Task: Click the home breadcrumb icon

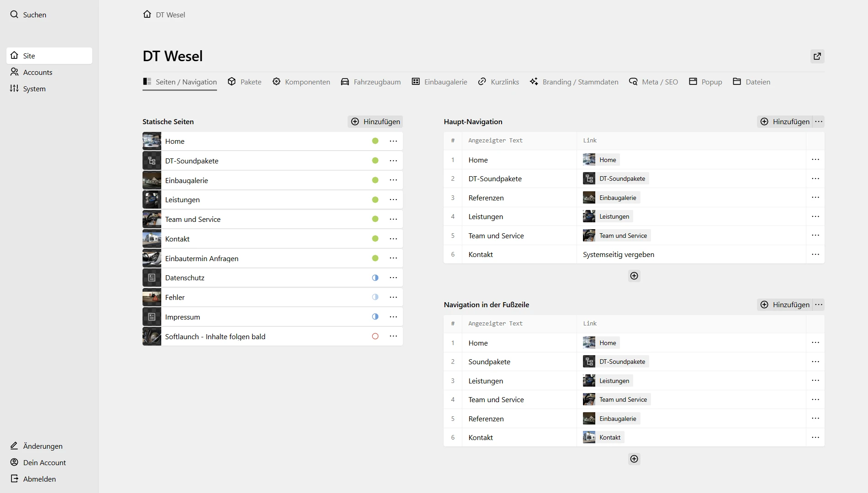Action: tap(147, 15)
